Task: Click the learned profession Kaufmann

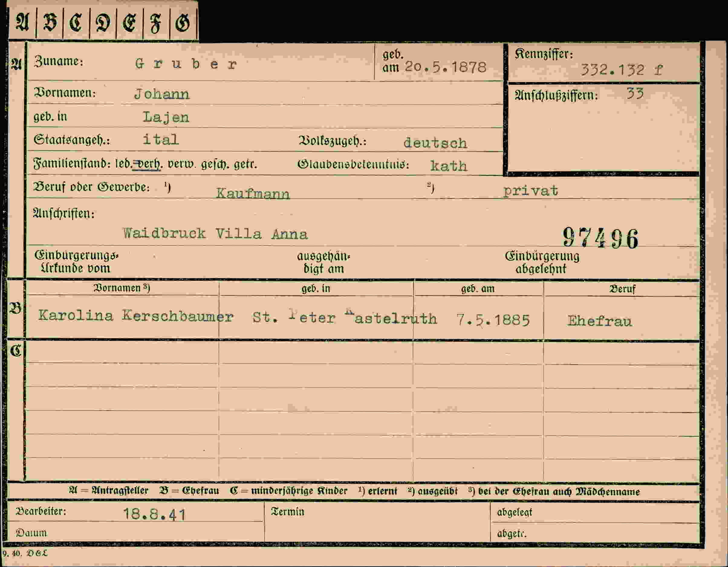Action: (253, 193)
